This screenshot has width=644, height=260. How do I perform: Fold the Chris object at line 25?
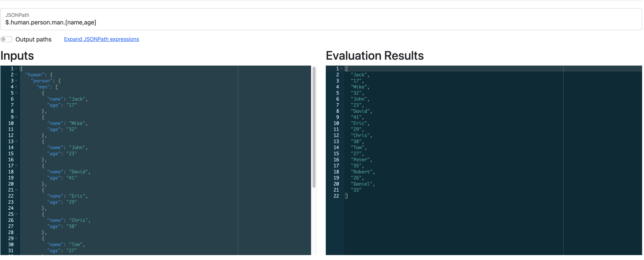pyautogui.click(x=16, y=214)
